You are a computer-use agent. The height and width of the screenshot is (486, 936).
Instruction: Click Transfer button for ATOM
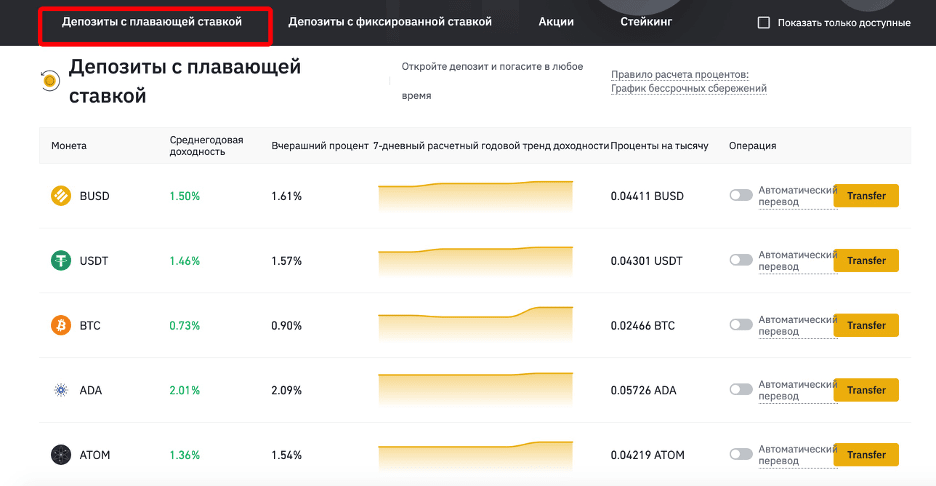click(x=866, y=455)
